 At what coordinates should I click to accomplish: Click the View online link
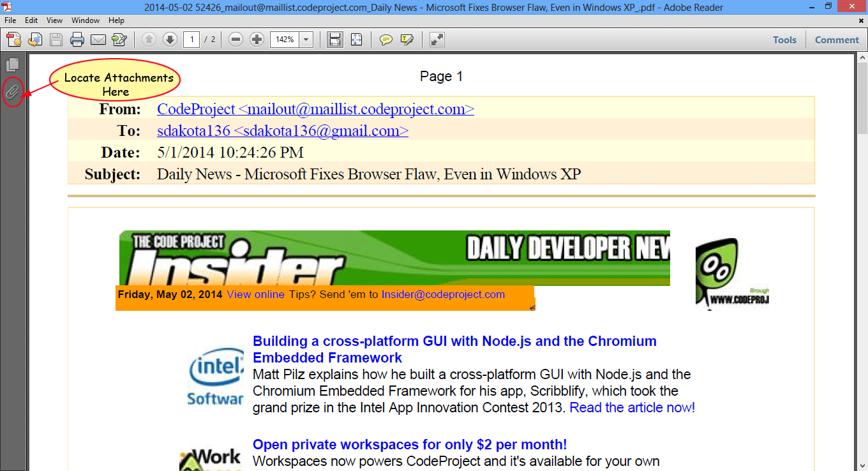pos(255,294)
